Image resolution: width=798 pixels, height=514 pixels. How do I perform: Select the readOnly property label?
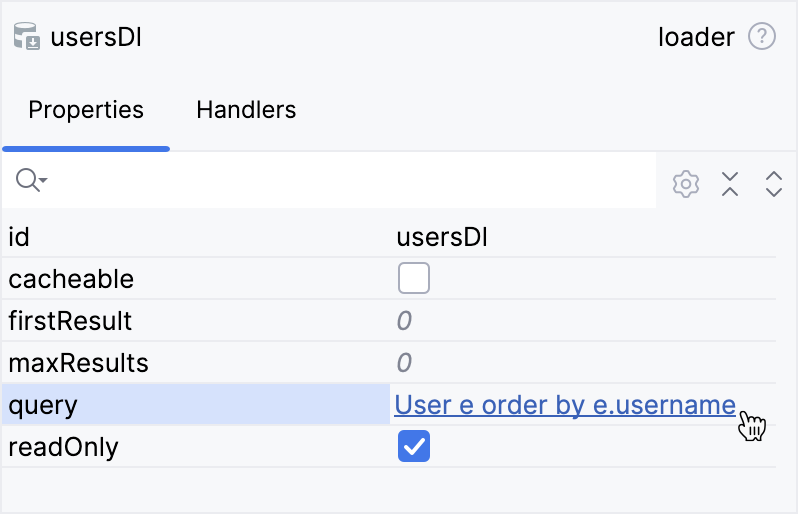[63, 447]
